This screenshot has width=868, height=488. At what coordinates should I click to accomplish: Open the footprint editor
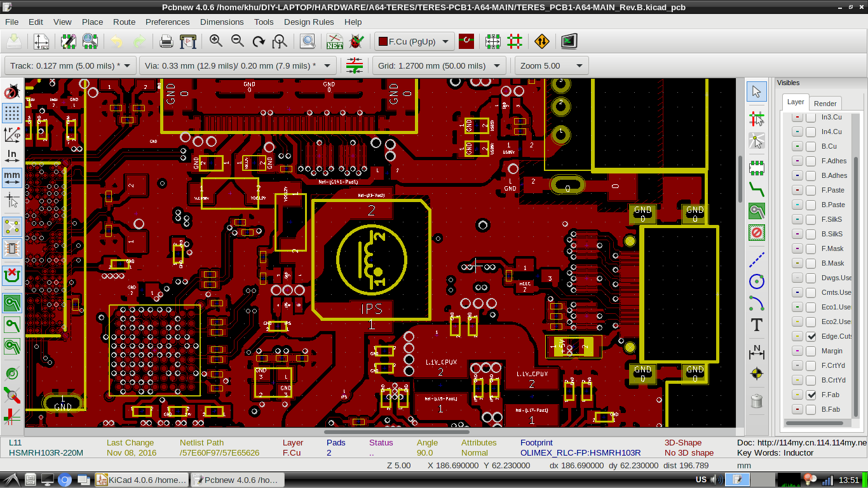pos(69,42)
